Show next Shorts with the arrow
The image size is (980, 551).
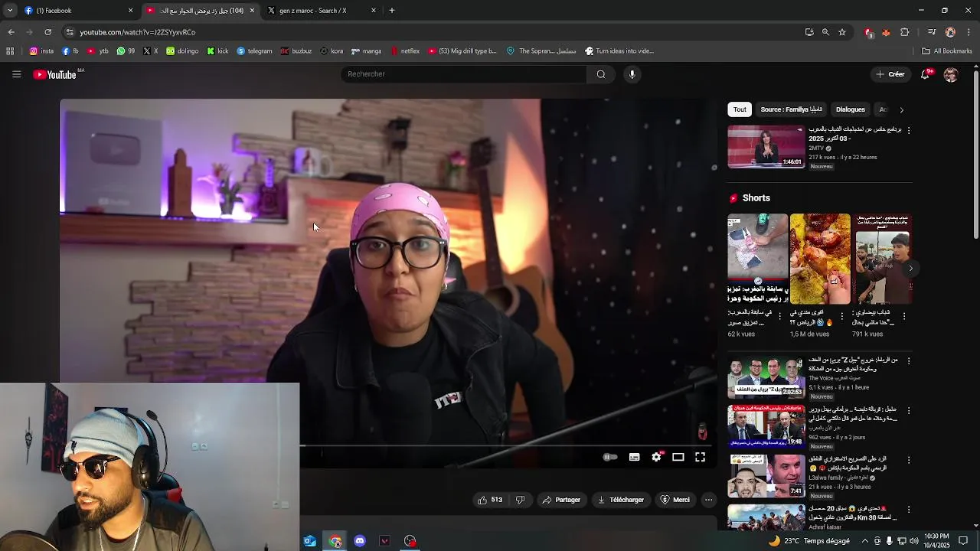click(910, 268)
